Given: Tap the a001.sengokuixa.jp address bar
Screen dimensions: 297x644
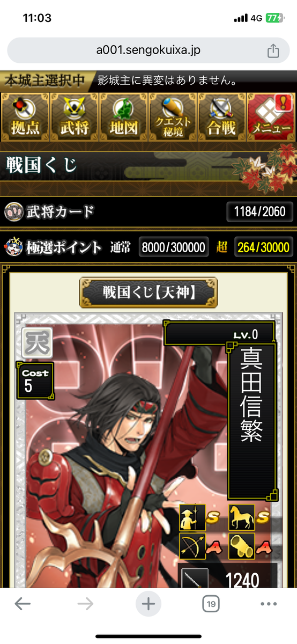Looking at the screenshot, I should [148, 51].
